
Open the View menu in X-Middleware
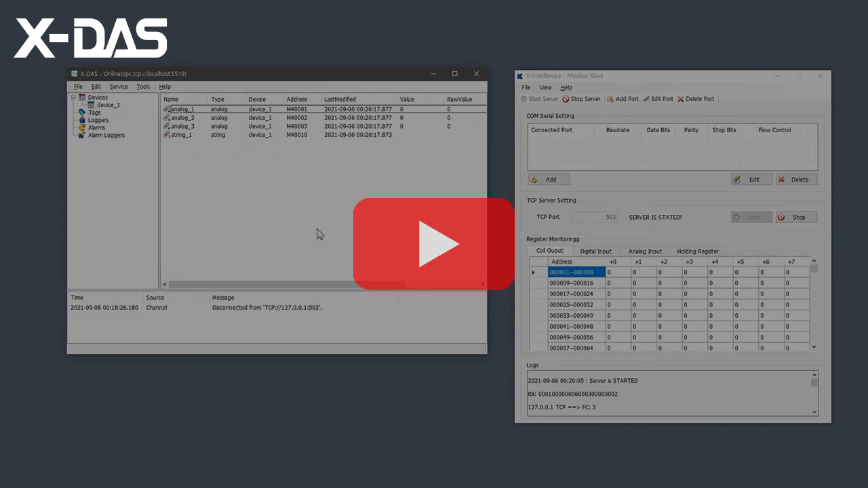(545, 87)
